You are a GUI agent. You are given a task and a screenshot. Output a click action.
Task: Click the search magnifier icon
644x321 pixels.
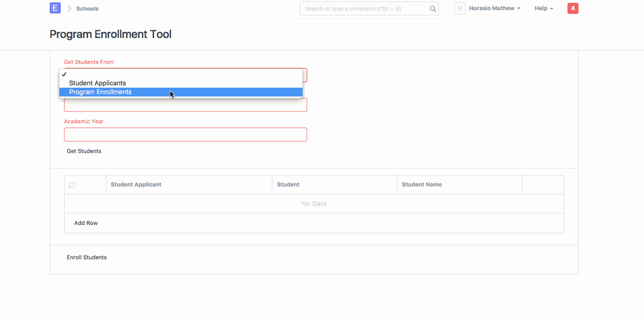click(432, 9)
